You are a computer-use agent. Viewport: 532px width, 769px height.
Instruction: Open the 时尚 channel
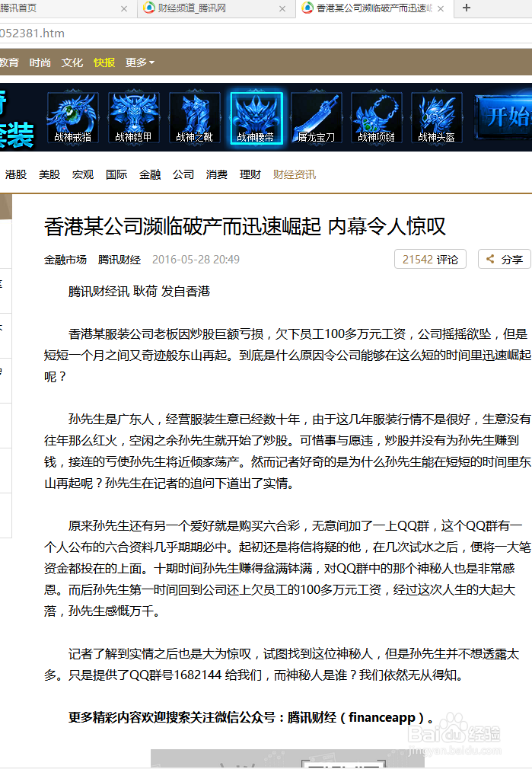[40, 62]
